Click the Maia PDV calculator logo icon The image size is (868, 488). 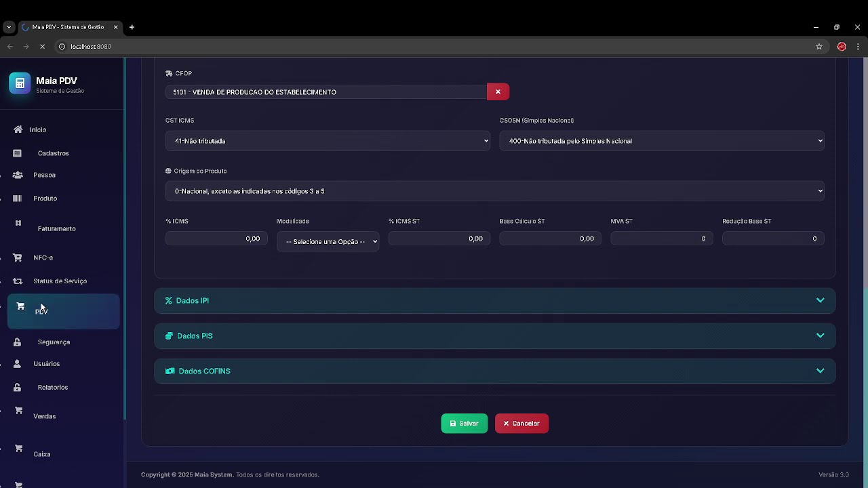click(x=20, y=83)
